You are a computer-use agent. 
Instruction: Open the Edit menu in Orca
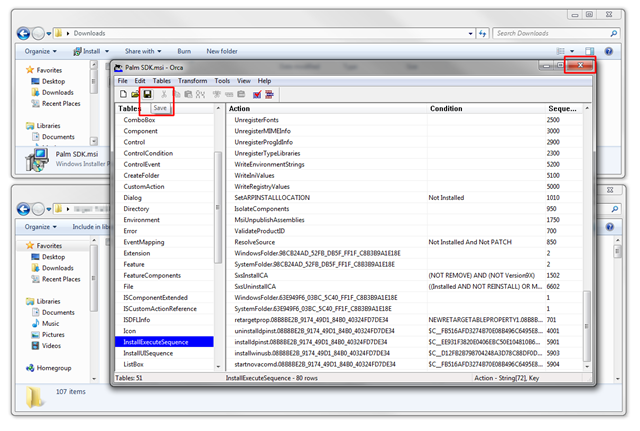[x=140, y=81]
